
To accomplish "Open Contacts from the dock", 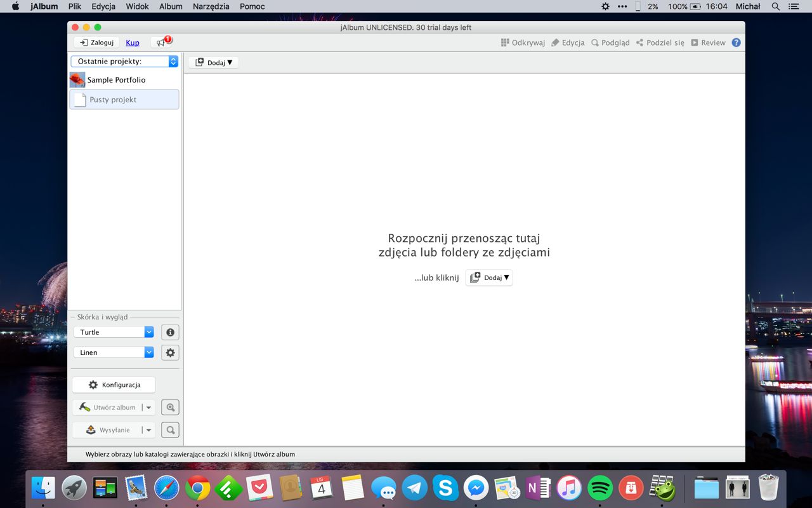I will coord(291,488).
